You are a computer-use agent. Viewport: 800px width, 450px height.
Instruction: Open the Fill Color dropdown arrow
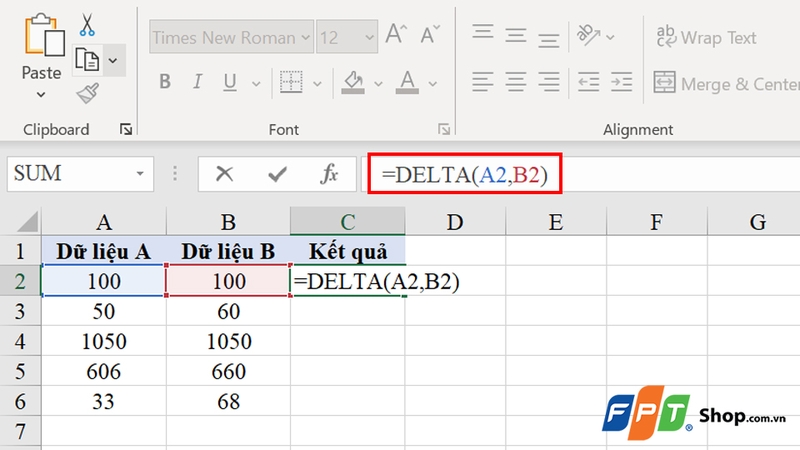tap(378, 84)
